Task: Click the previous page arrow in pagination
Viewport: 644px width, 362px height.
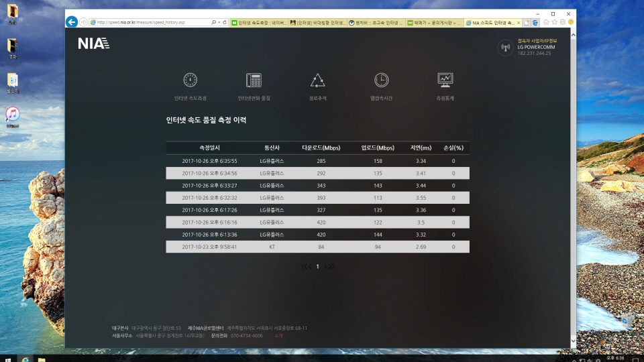Action: (x=309, y=266)
